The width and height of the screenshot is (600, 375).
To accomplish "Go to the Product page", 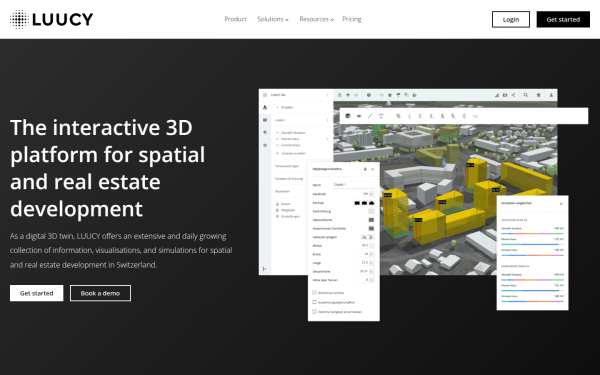I will click(x=235, y=19).
